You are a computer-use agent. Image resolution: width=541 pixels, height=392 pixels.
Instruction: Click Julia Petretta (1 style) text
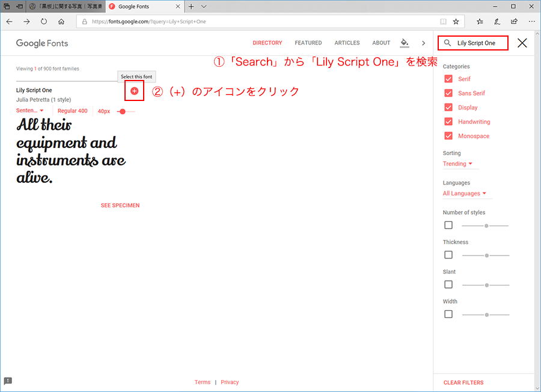[43, 100]
